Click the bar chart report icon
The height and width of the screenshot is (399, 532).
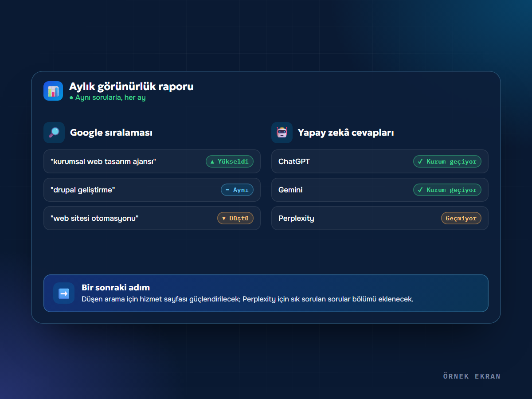(53, 91)
